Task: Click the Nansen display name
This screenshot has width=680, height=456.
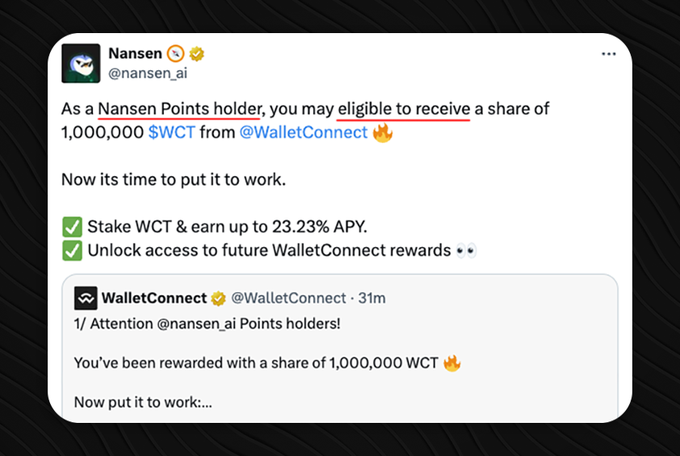Action: tap(135, 53)
